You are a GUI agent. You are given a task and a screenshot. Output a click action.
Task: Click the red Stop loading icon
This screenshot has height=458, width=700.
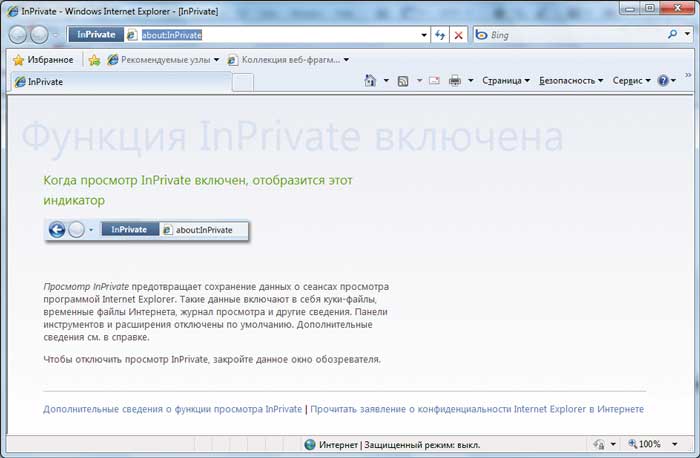point(458,35)
